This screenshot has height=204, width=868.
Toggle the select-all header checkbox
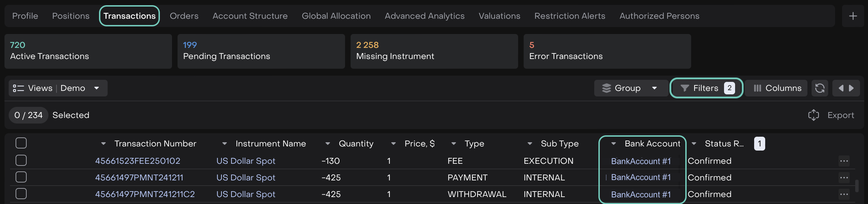(21, 143)
